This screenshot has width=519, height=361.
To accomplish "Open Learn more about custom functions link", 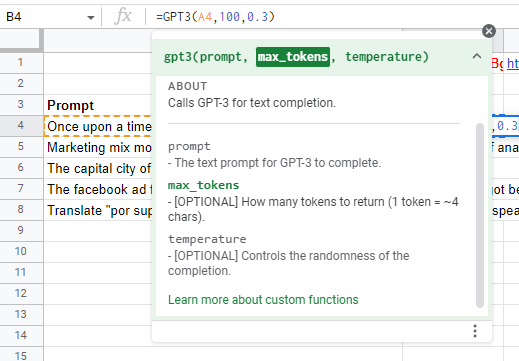I will tap(263, 300).
